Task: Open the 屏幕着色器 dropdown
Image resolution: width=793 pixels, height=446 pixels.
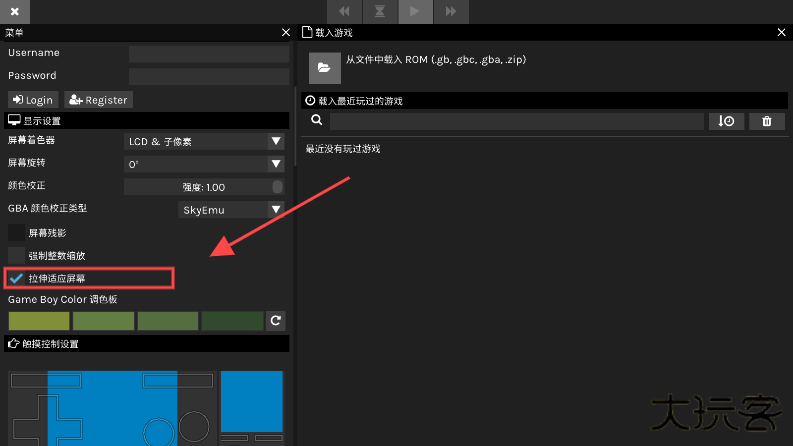Action: pyautogui.click(x=204, y=141)
